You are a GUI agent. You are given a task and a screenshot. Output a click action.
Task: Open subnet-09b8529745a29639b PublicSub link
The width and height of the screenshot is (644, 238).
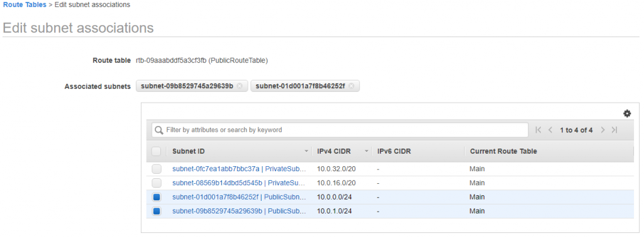(239, 211)
